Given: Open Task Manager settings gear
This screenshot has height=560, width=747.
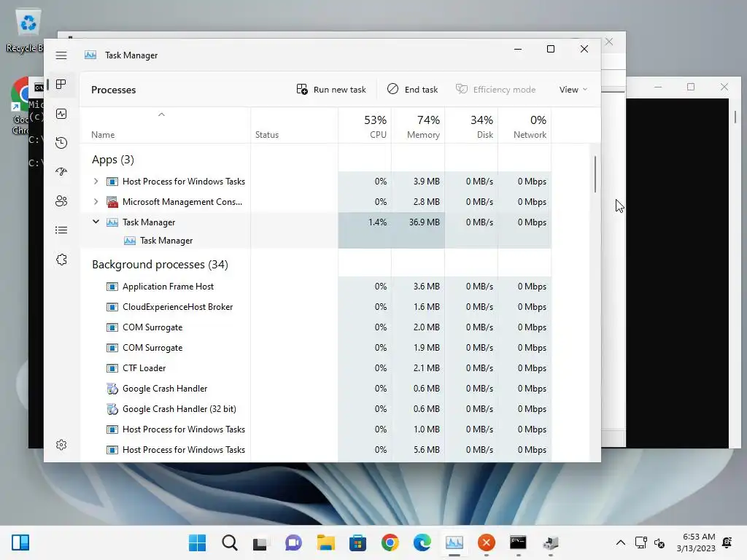Looking at the screenshot, I should point(61,445).
